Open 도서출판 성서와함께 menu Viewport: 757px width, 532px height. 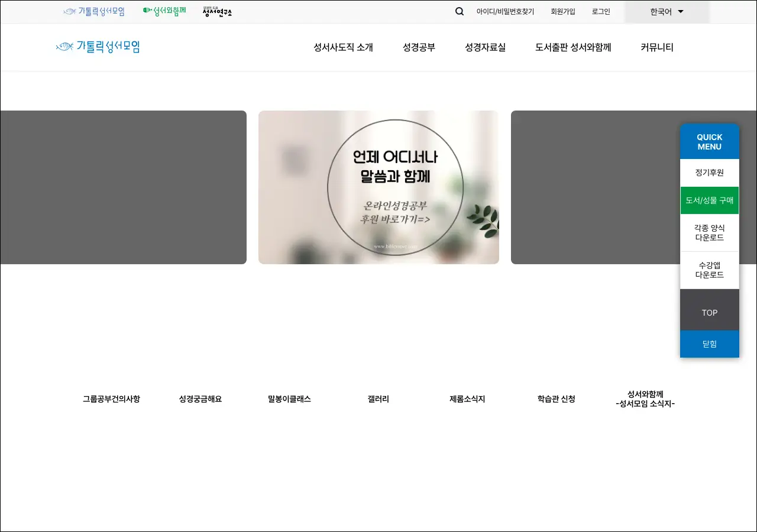pyautogui.click(x=572, y=48)
